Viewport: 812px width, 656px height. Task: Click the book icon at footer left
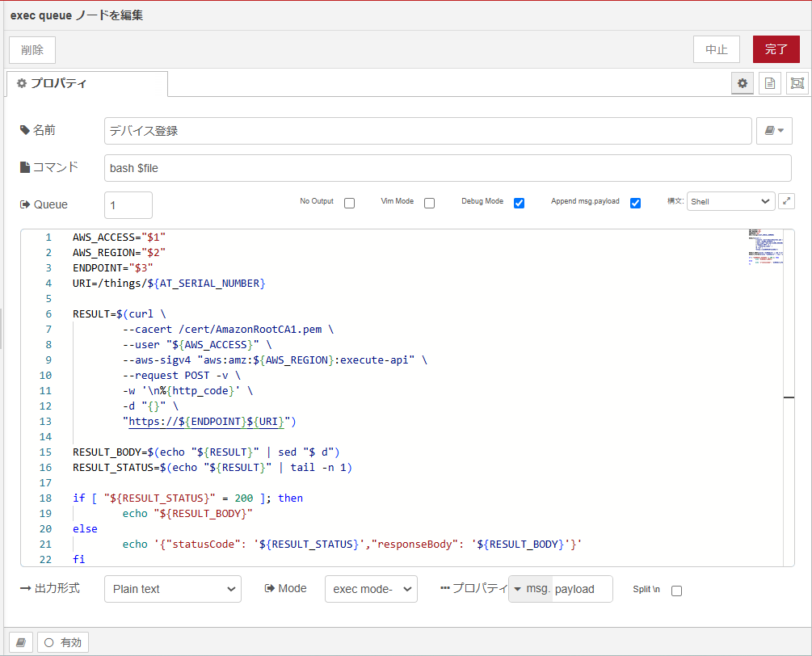click(x=21, y=642)
